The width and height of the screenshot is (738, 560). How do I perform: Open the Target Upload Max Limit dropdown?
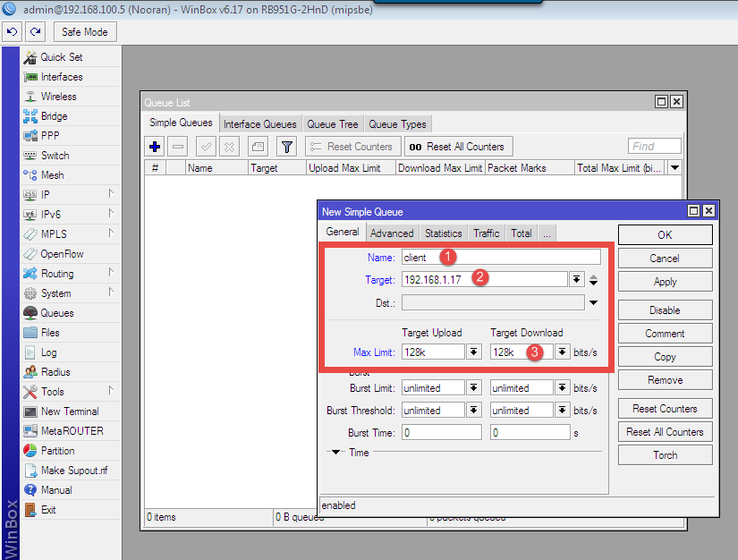[x=473, y=352]
